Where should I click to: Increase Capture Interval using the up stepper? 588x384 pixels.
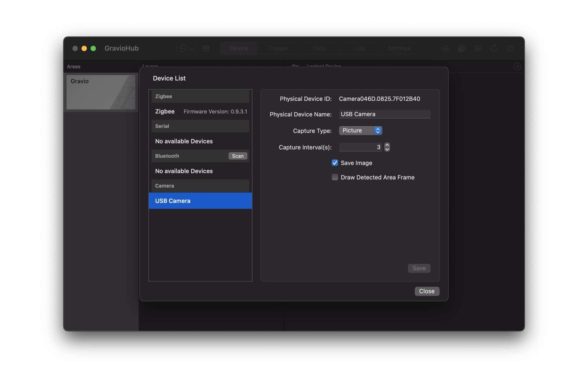coord(387,145)
